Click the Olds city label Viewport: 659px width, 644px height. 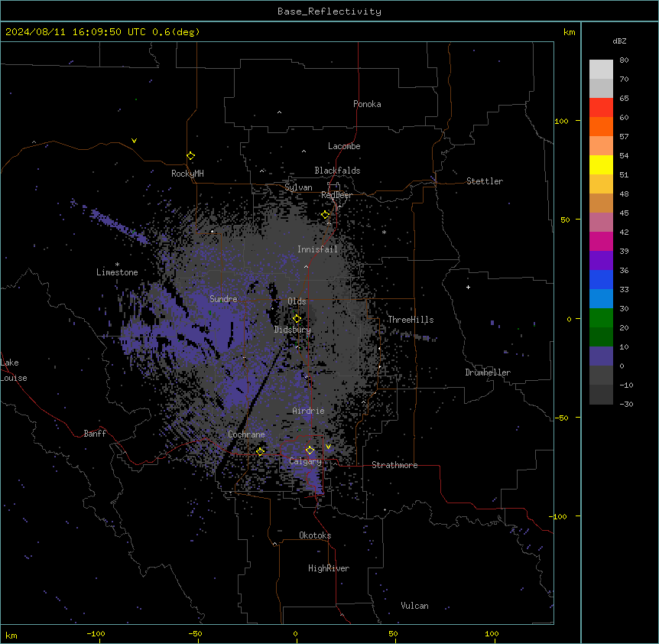(x=297, y=301)
